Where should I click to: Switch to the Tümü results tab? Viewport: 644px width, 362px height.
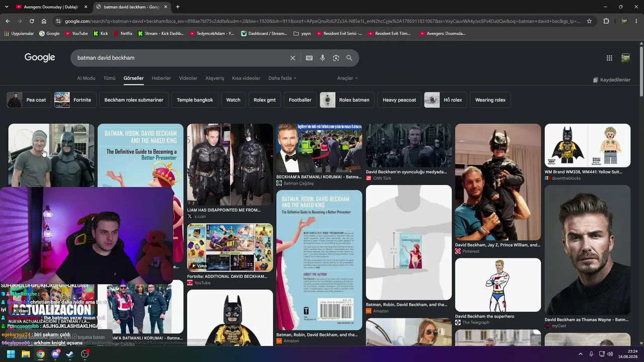[109, 78]
